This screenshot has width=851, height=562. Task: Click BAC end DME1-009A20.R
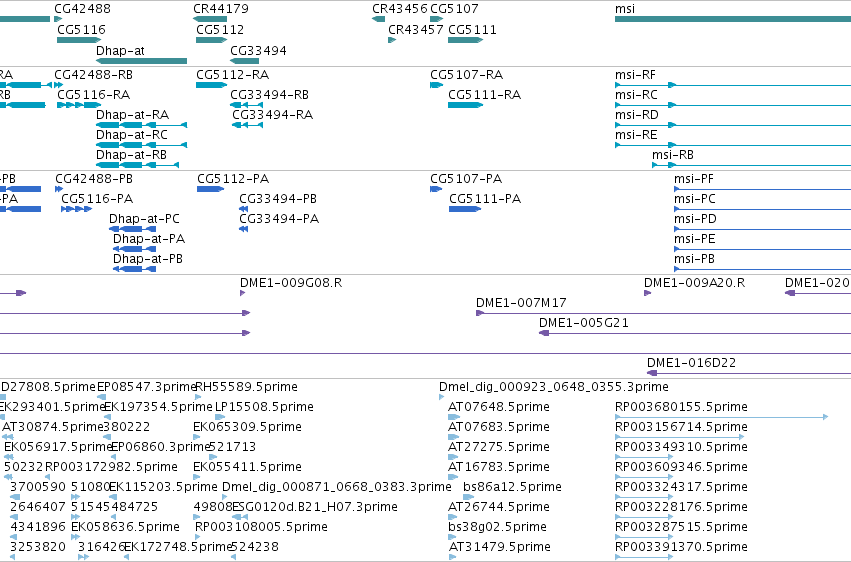(x=647, y=293)
